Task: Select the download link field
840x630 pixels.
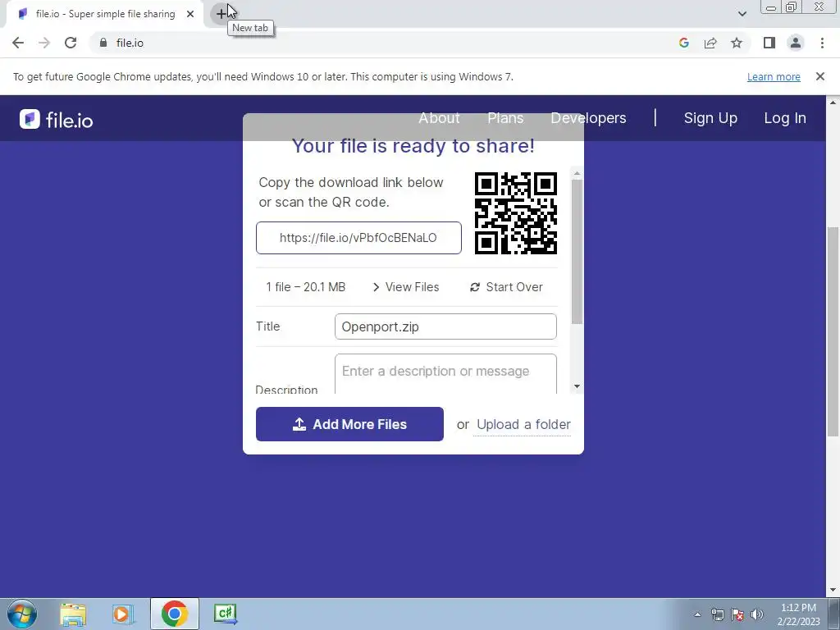Action: pyautogui.click(x=358, y=238)
